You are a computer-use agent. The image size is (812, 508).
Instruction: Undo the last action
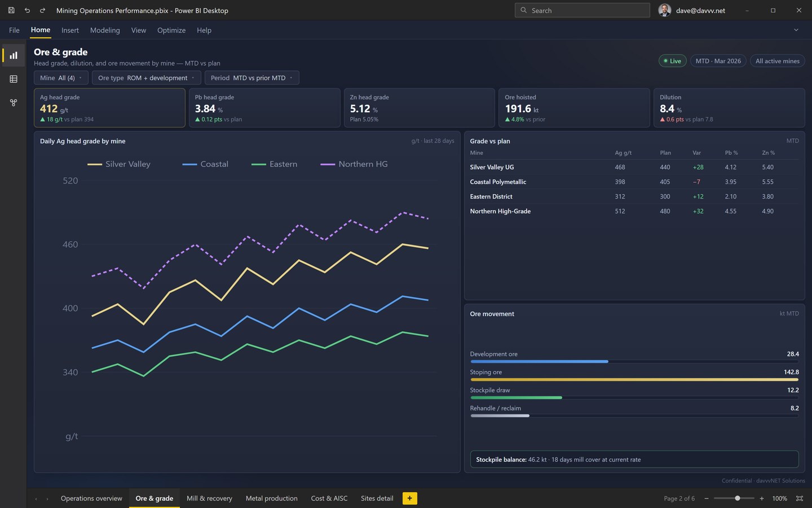[x=27, y=10]
